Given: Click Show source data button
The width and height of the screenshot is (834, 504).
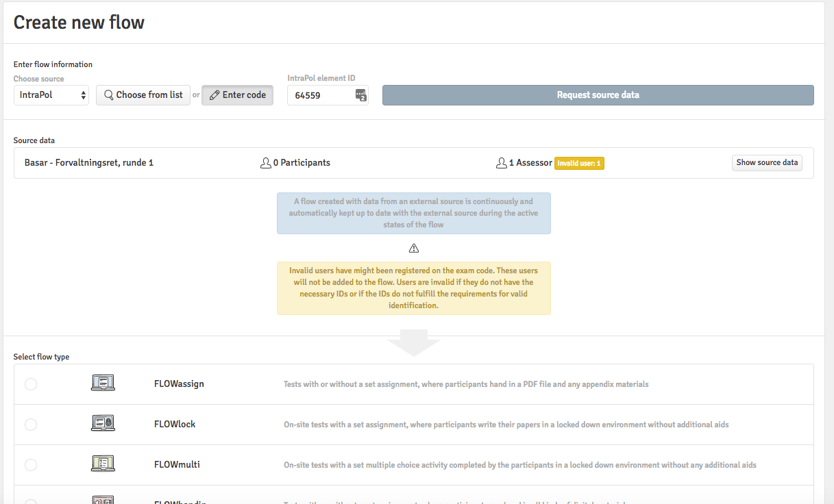Looking at the screenshot, I should point(767,163).
